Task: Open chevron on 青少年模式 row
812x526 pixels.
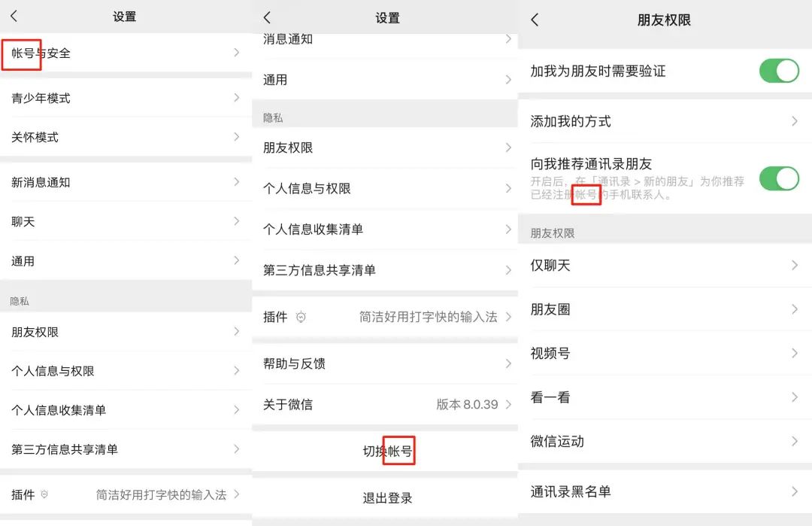Action: (237, 98)
